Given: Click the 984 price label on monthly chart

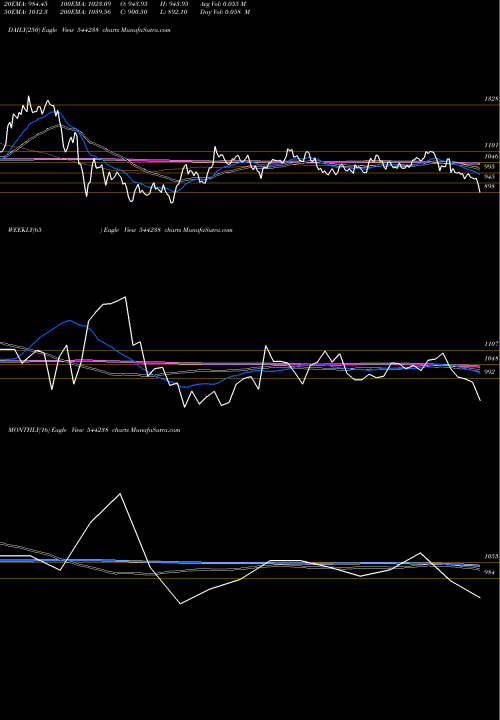Looking at the screenshot, I should click(x=490, y=573).
